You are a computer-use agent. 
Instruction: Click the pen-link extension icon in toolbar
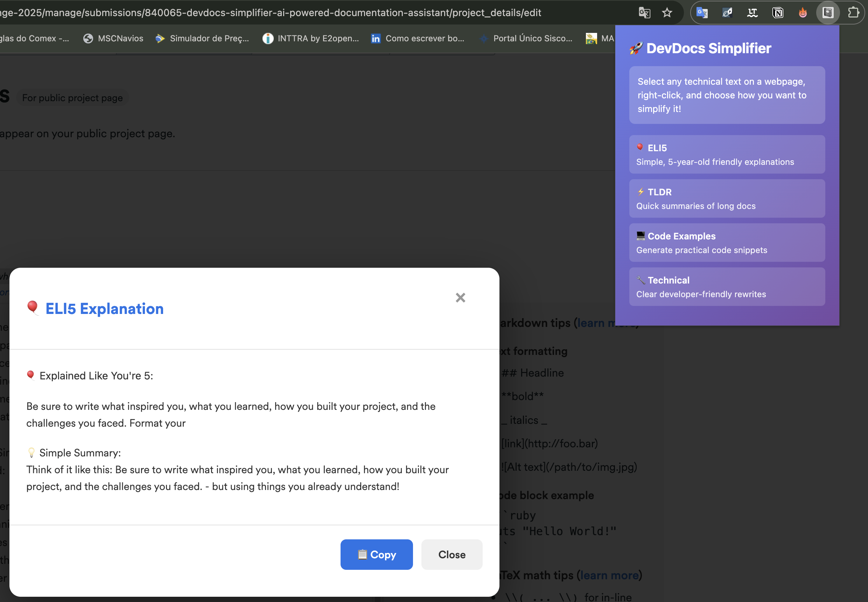(x=727, y=13)
